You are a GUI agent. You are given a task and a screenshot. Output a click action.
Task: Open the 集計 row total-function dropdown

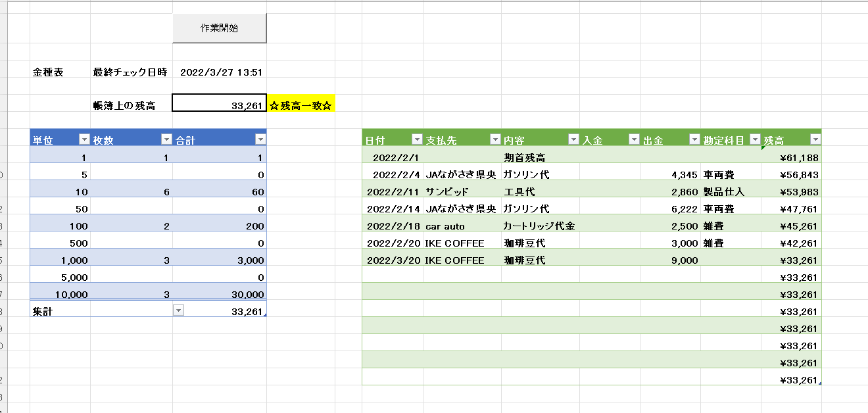coord(178,311)
